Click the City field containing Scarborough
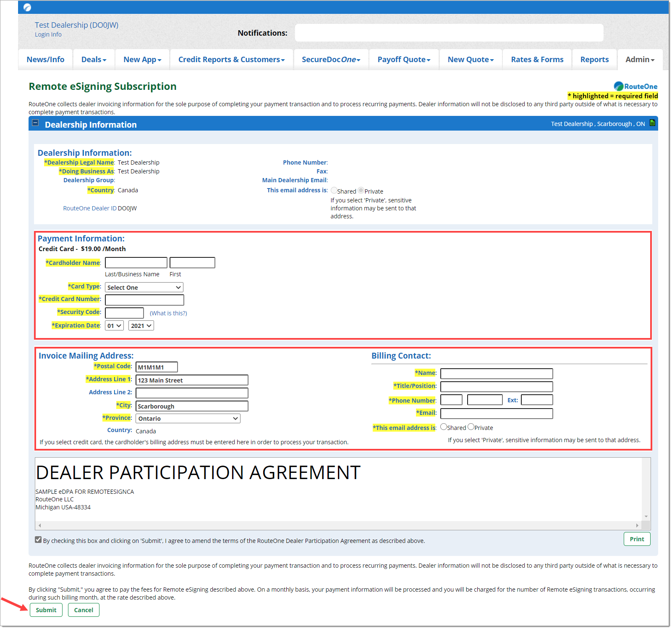Screen dimensions: 672x629 pyautogui.click(x=192, y=406)
